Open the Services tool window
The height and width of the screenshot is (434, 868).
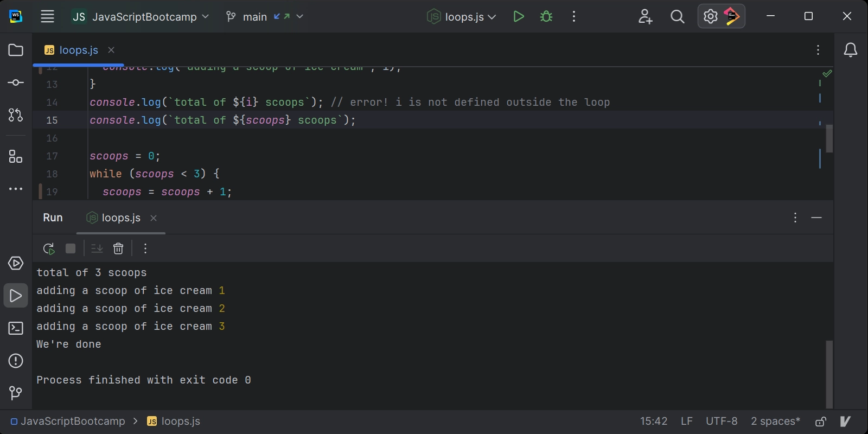pyautogui.click(x=16, y=263)
